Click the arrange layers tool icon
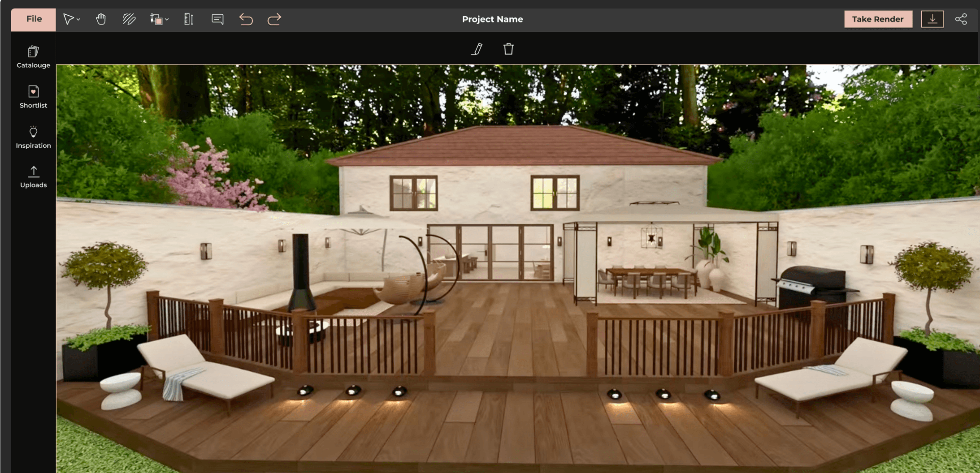The image size is (980, 473). pos(156,19)
